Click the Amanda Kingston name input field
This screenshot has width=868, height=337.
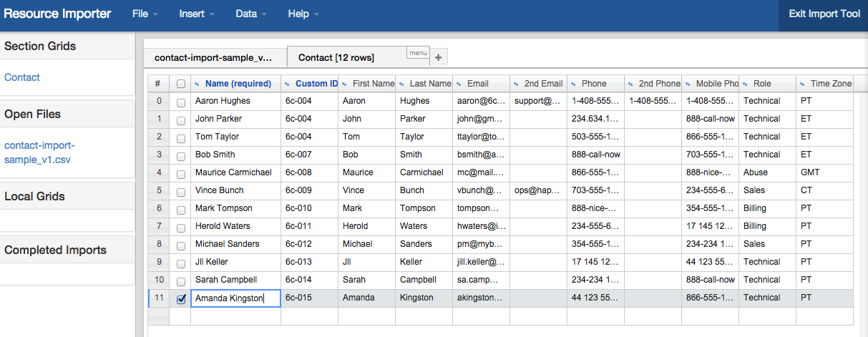coord(235,298)
